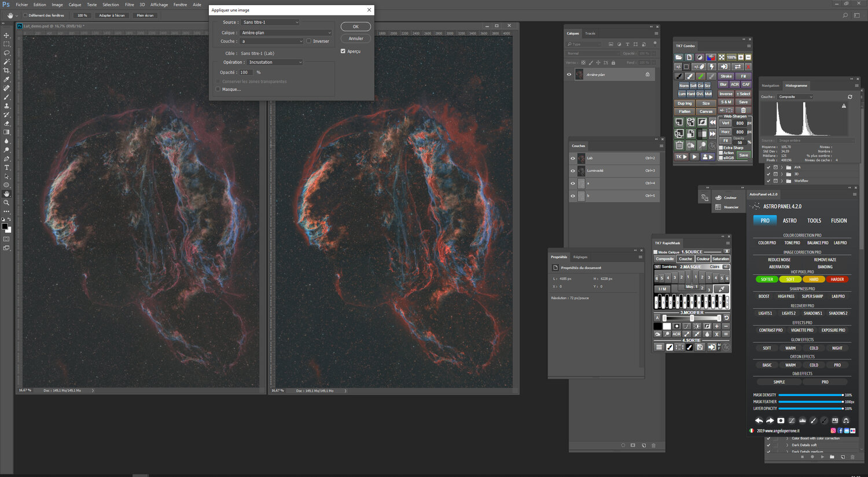Click the AstroPanel redo arrow icon
This screenshot has height=477, width=868.
point(770,420)
